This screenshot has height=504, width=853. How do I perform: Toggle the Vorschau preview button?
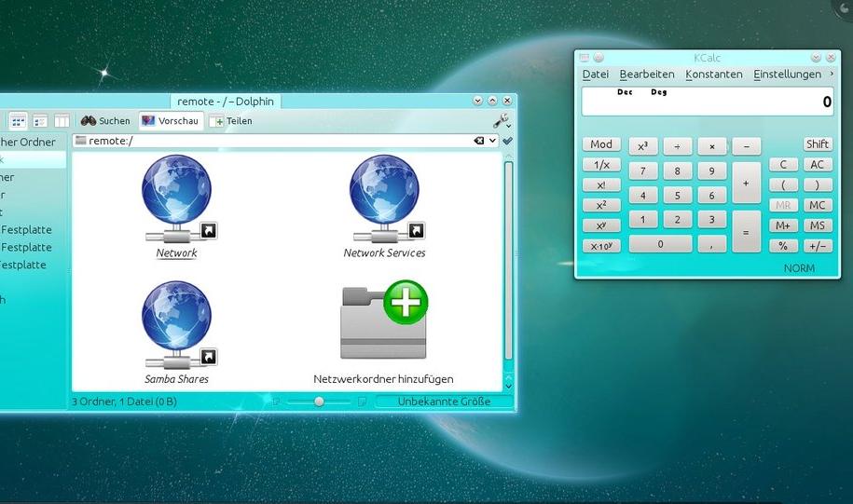(171, 121)
